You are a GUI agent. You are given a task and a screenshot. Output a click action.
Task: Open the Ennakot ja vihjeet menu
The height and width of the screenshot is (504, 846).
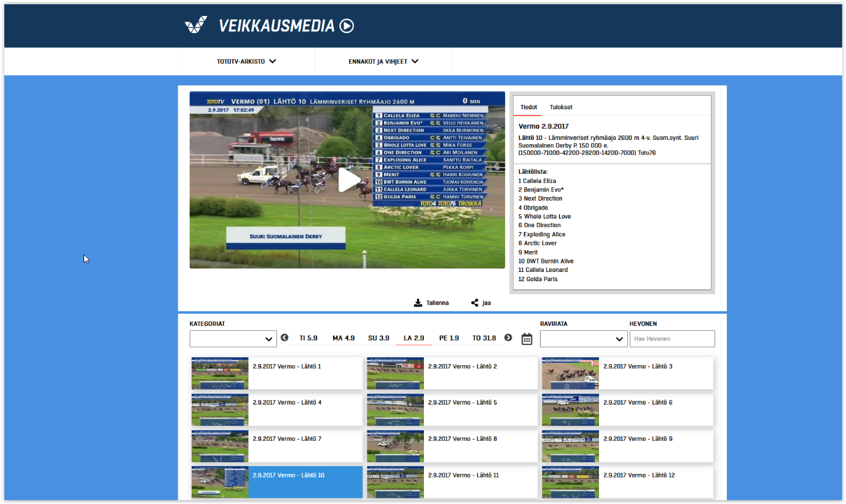click(383, 61)
